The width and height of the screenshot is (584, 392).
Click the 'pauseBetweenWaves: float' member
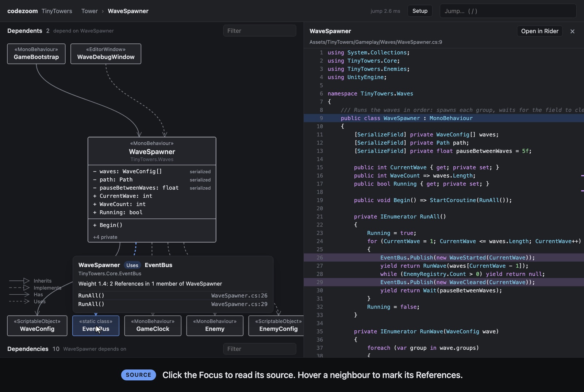click(x=152, y=188)
